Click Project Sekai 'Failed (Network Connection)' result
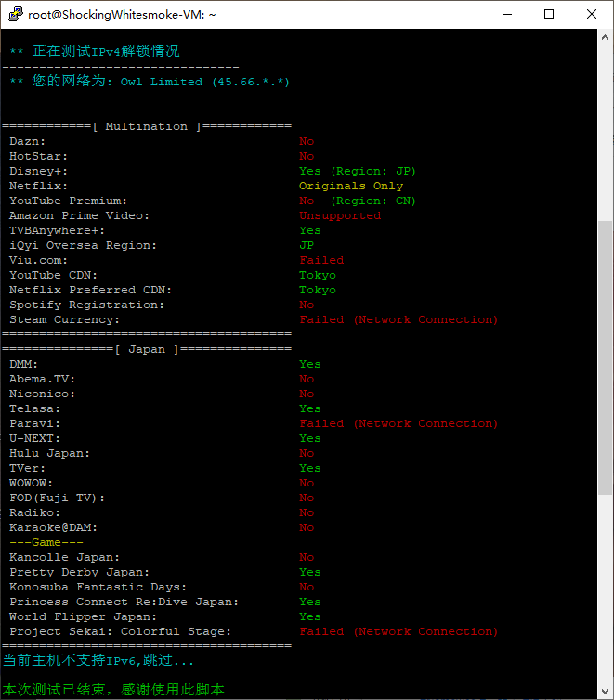The height and width of the screenshot is (700, 614). coord(398,631)
